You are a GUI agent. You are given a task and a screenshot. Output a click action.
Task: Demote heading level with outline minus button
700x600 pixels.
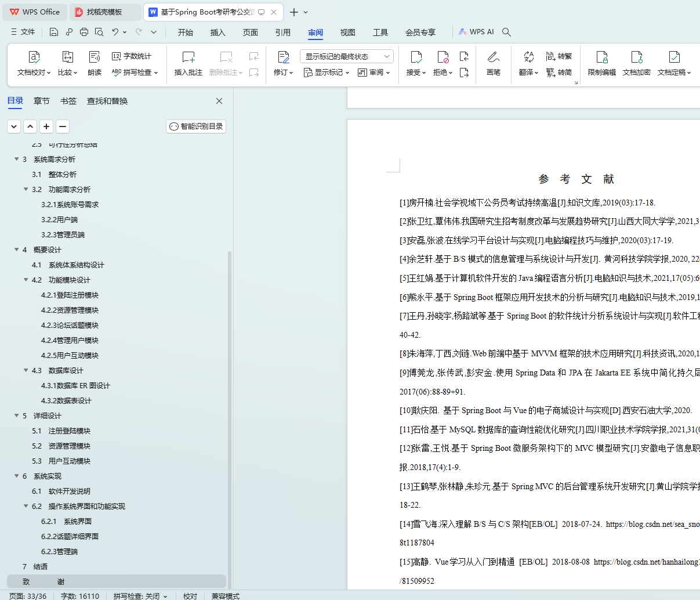63,126
